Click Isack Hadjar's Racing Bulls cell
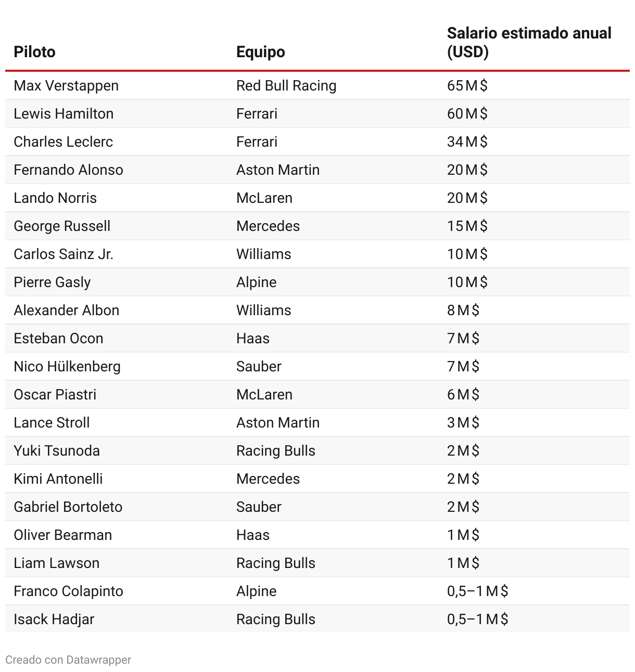Viewport: 635px width, 672px height. coord(276,619)
